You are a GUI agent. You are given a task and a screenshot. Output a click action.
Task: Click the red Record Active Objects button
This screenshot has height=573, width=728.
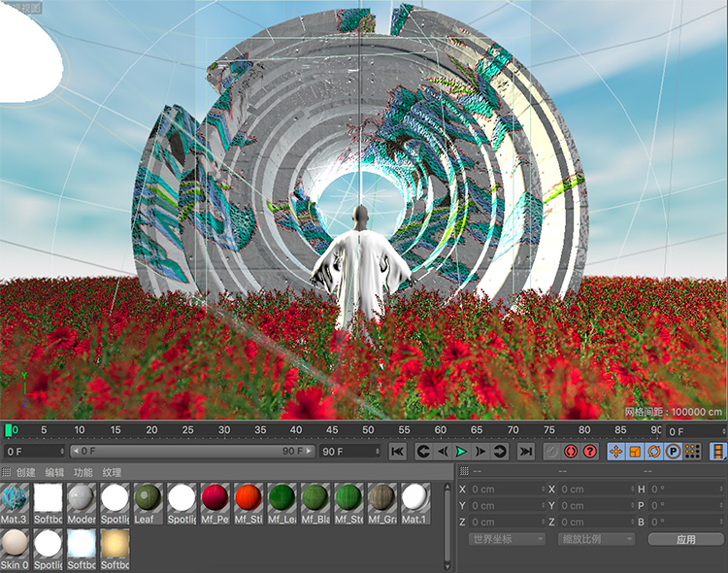[x=571, y=452]
